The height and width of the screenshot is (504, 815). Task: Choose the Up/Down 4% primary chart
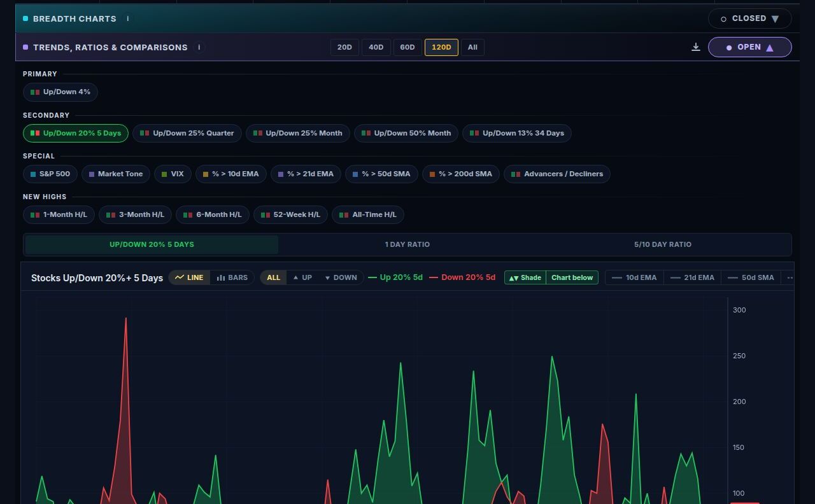(x=60, y=92)
